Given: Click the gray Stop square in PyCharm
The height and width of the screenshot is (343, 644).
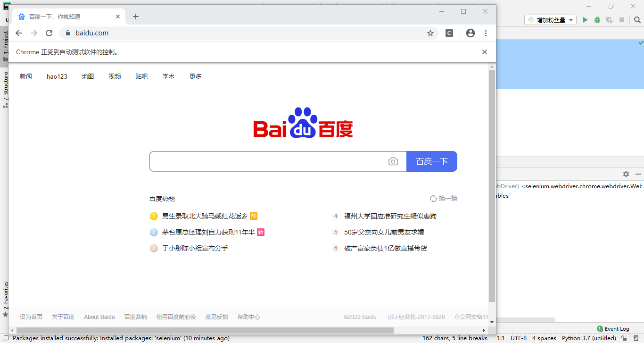Looking at the screenshot, I should tap(622, 20).
